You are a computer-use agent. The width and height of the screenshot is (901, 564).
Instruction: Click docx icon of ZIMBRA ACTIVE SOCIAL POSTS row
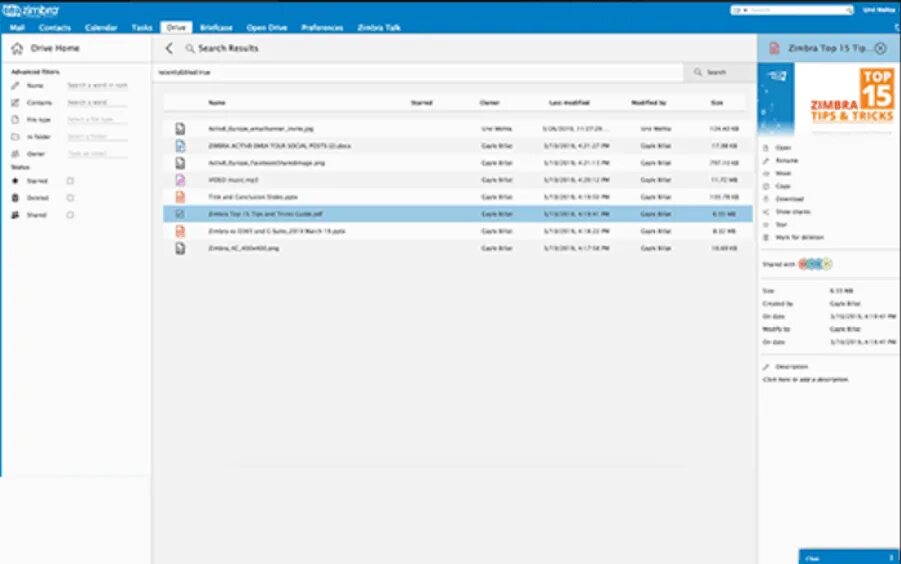[180, 146]
